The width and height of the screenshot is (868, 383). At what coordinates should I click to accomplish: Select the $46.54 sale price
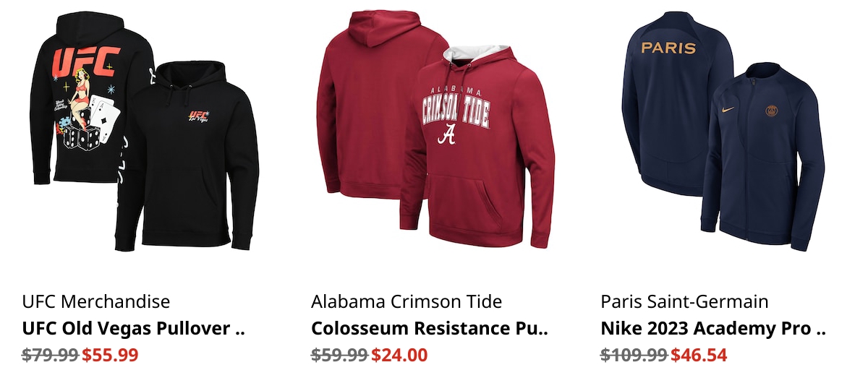tap(699, 355)
